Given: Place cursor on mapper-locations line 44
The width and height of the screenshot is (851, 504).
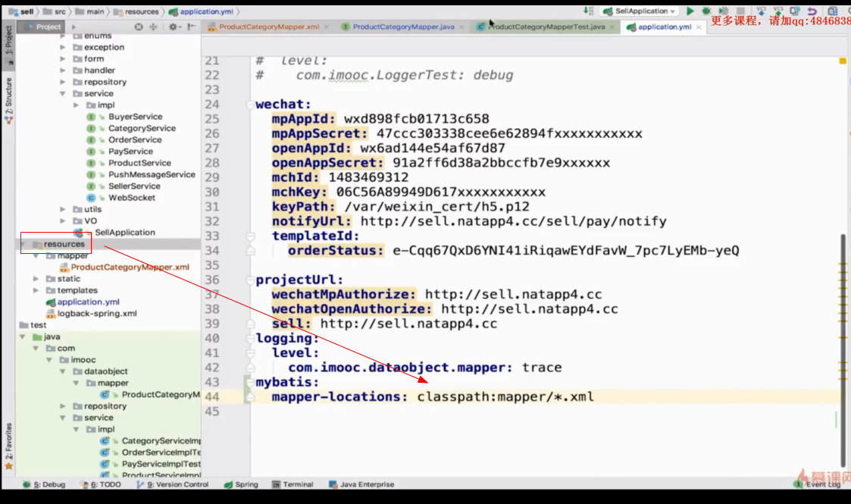Looking at the screenshot, I should point(433,396).
